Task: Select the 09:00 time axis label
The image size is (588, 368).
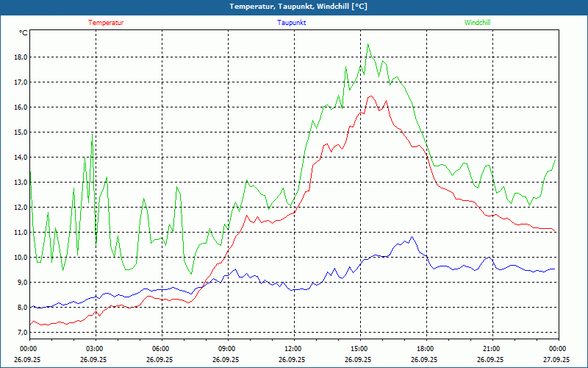Action: 227,349
